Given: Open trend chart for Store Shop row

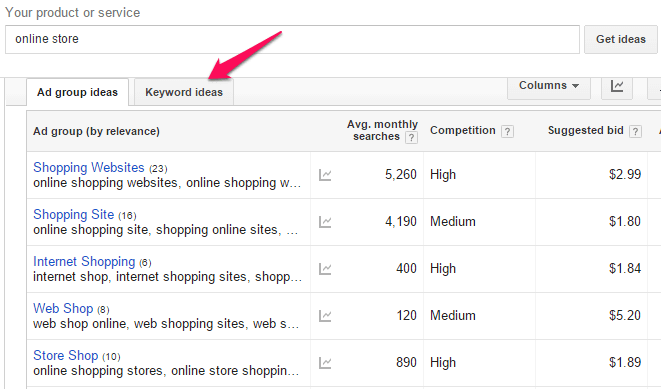Looking at the screenshot, I should [325, 363].
